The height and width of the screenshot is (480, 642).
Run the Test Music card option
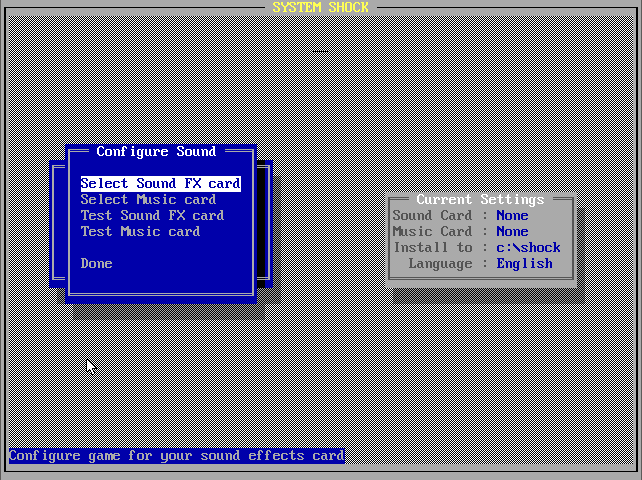click(140, 232)
